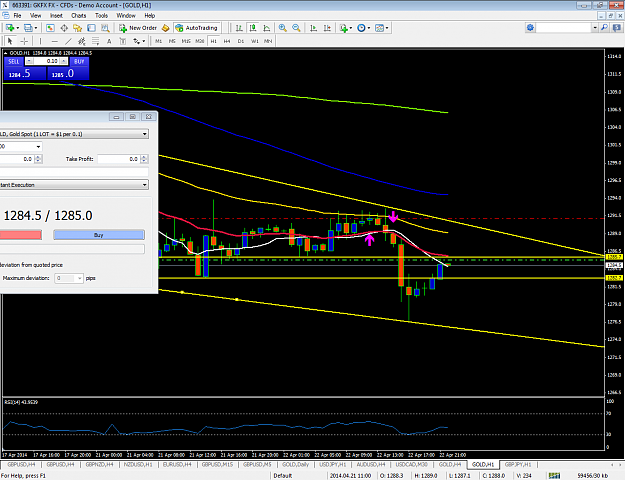Expand the Gold Spot symbol dropdown
Image resolution: width=625 pixels, height=480 pixels.
tap(145, 134)
